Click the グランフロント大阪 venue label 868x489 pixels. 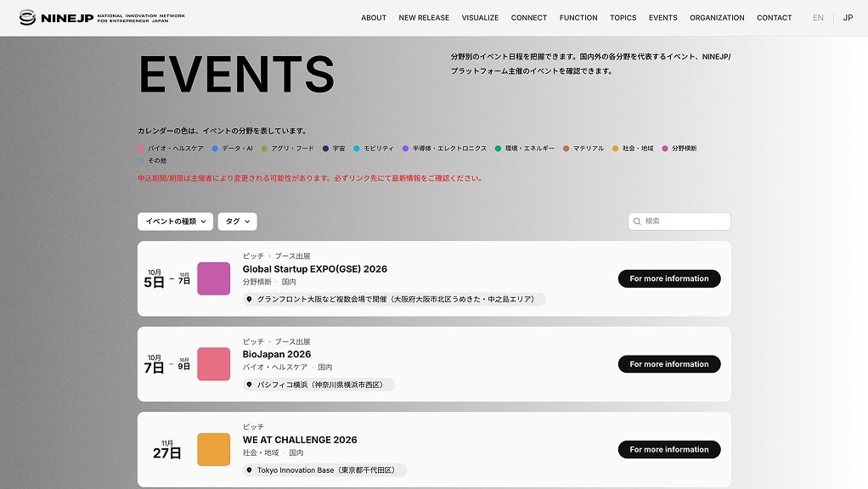pyautogui.click(x=396, y=300)
